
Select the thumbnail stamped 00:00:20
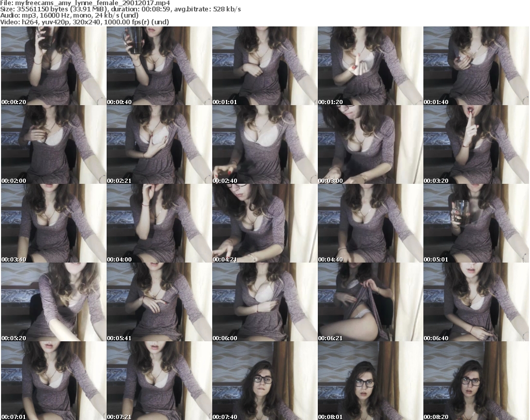(x=53, y=66)
